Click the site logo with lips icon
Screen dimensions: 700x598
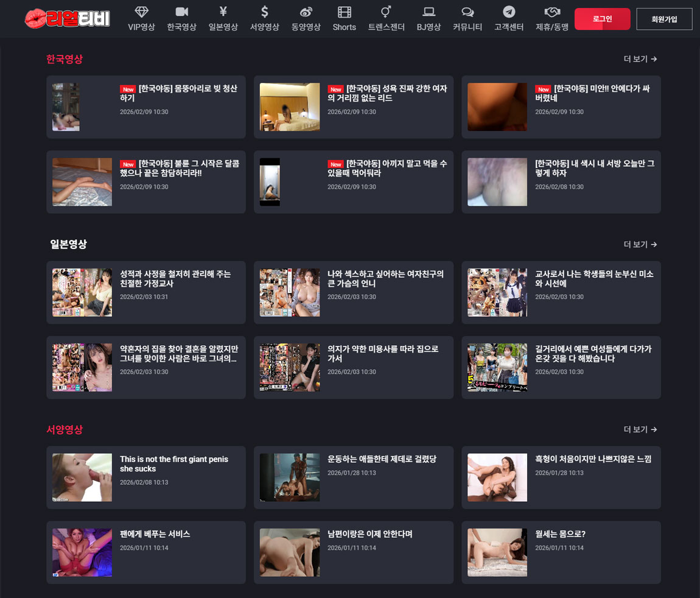[x=67, y=19]
